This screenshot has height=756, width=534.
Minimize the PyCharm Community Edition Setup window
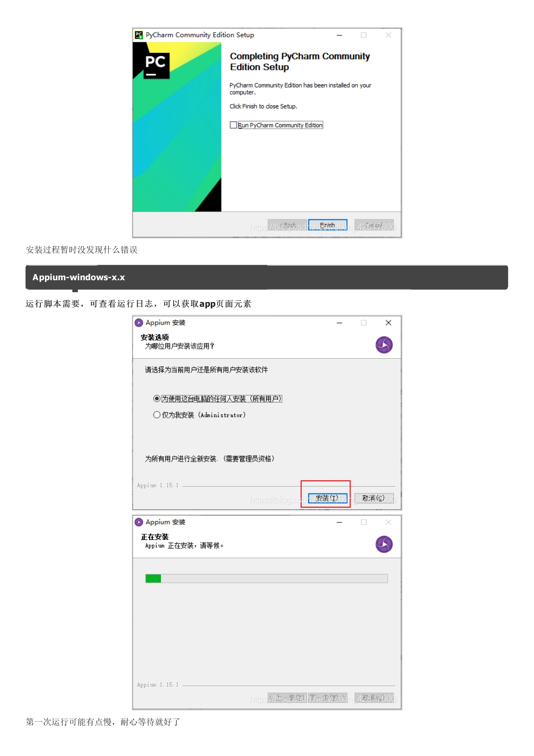[339, 35]
